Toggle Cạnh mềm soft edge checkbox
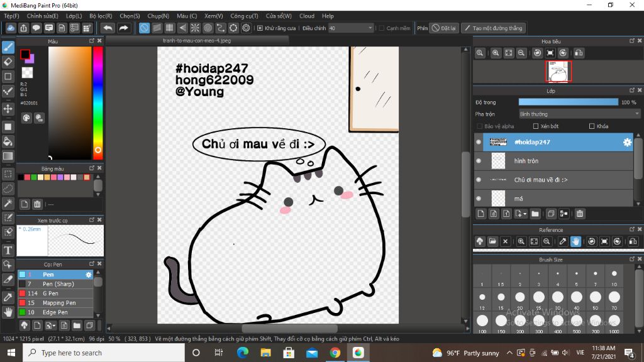This screenshot has height=362, width=644. (x=382, y=28)
